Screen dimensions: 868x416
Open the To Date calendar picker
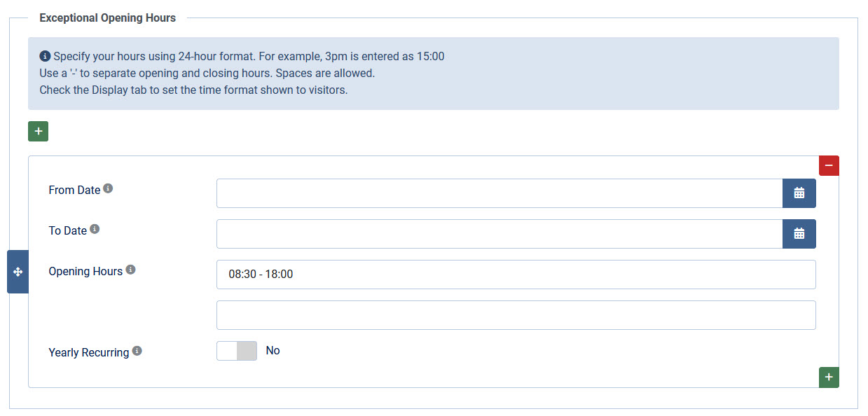click(799, 234)
